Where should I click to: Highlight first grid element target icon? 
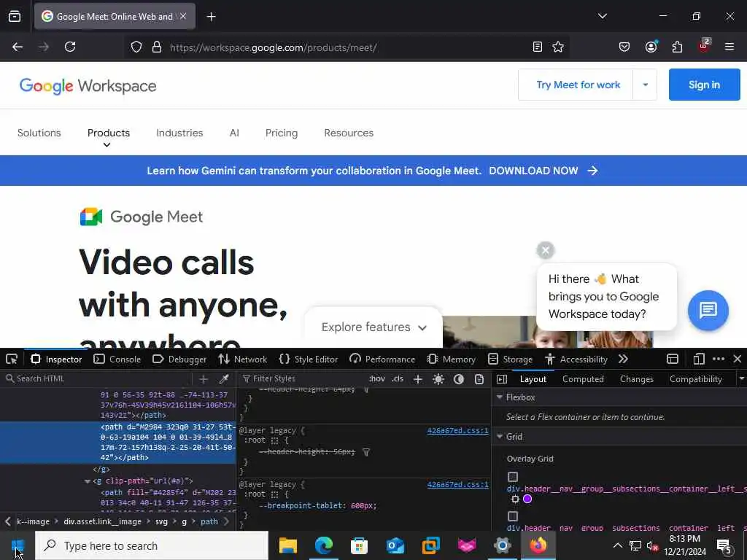tap(515, 499)
